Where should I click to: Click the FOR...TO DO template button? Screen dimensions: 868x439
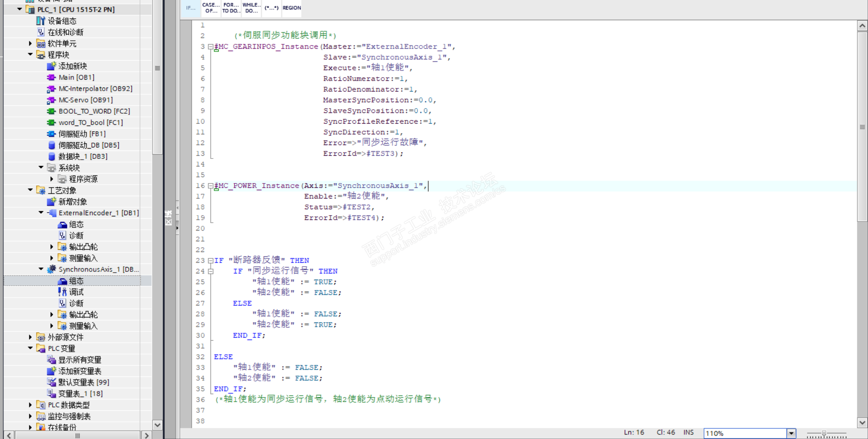231,8
